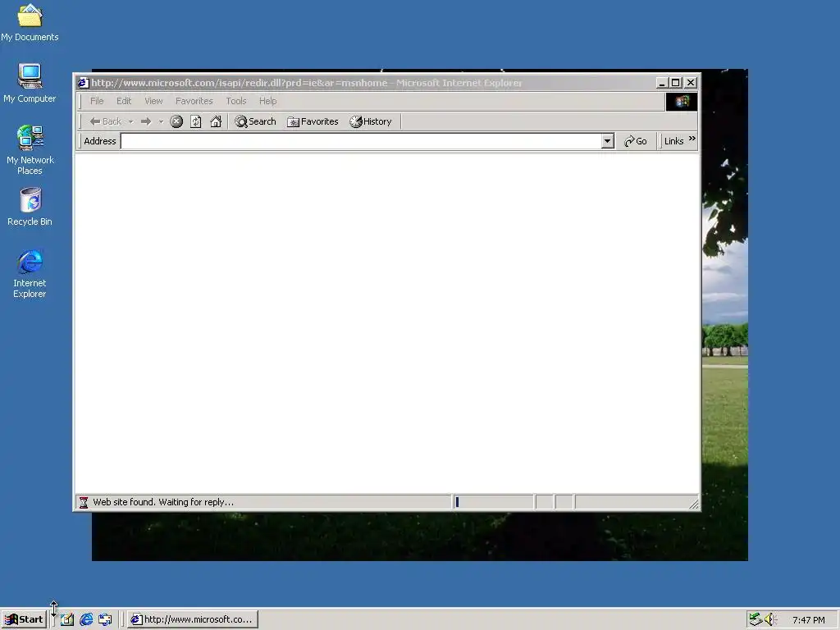Select the My Network Places desktop icon
Image resolution: width=840 pixels, height=630 pixels.
click(x=30, y=150)
